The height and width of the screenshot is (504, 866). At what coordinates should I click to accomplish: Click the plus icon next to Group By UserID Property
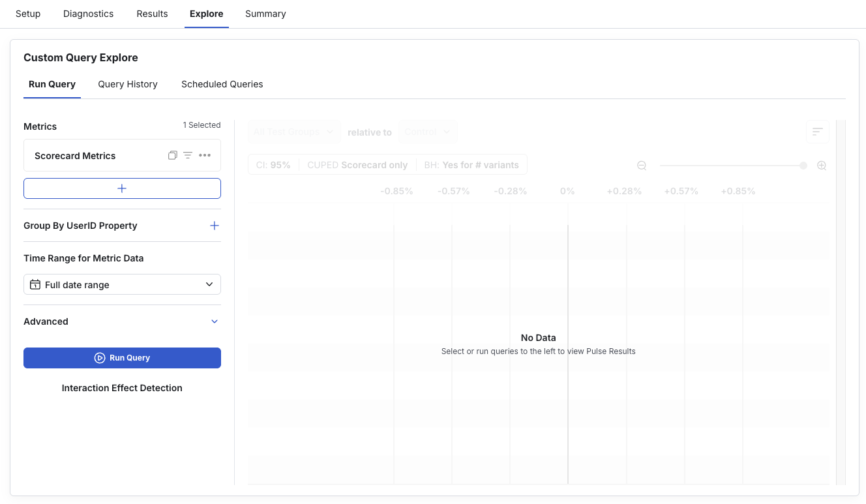(214, 225)
